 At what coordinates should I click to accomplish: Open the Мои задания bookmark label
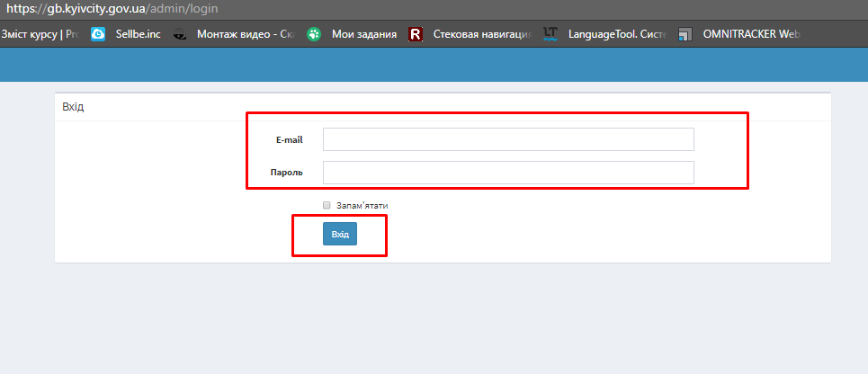tap(364, 35)
